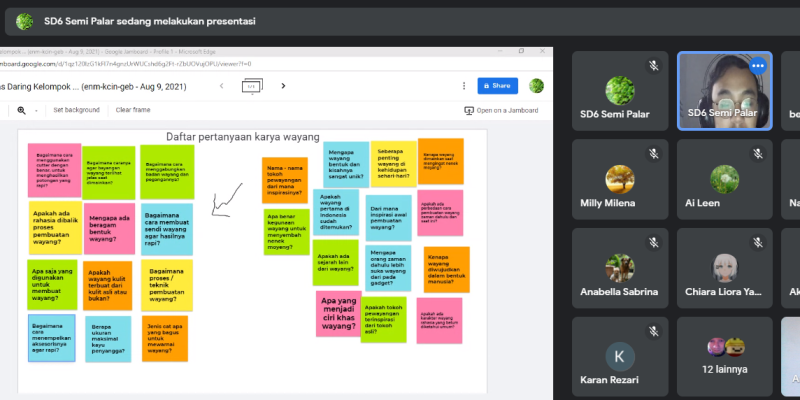Go to the previous Jamboard frame
This screenshot has width=800, height=400.
tap(221, 86)
